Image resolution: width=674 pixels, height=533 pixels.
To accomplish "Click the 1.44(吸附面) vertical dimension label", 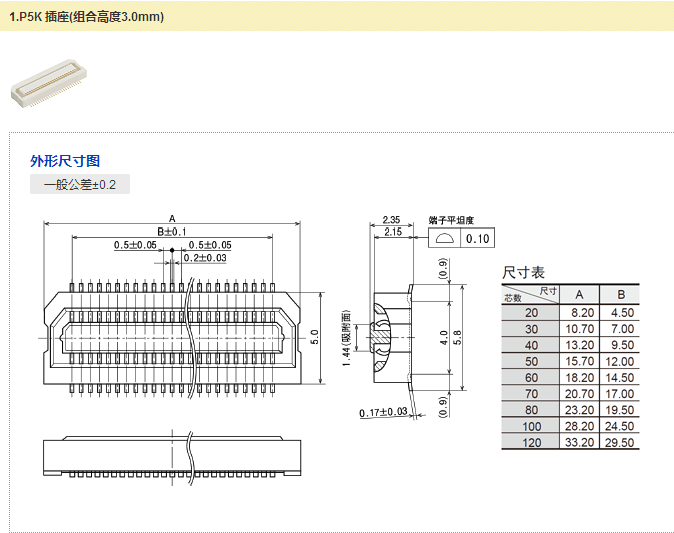I will click(x=345, y=336).
